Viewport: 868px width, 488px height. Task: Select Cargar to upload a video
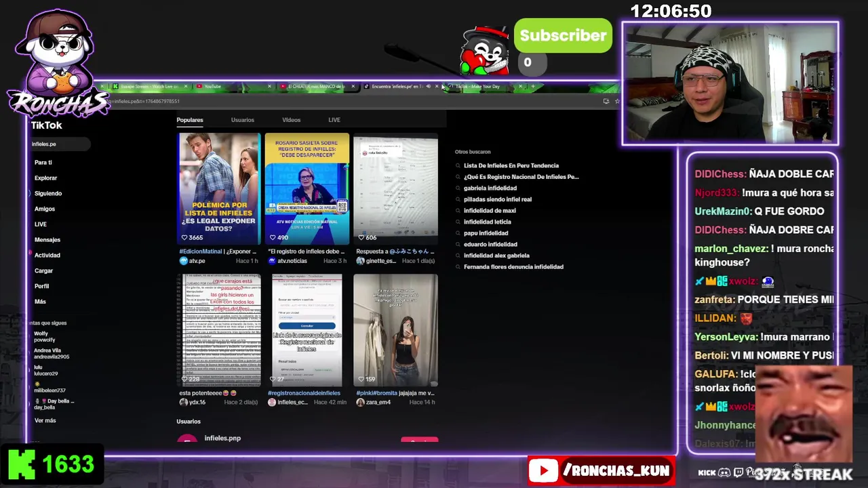click(43, 270)
